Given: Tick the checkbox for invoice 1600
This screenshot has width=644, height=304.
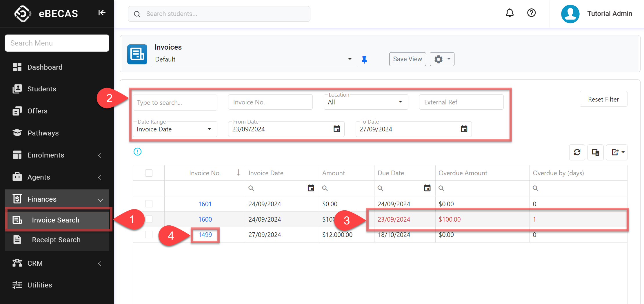Looking at the screenshot, I should [149, 219].
